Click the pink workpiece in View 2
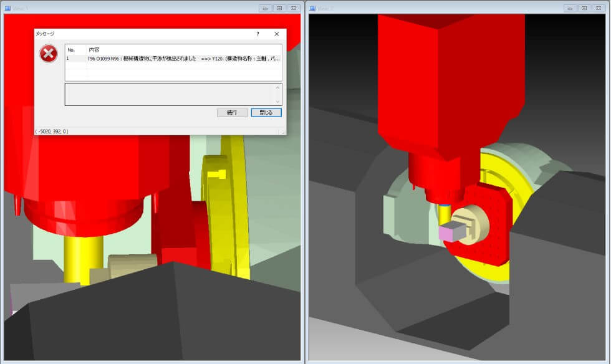Screen dimensions: 611x364 (450, 234)
